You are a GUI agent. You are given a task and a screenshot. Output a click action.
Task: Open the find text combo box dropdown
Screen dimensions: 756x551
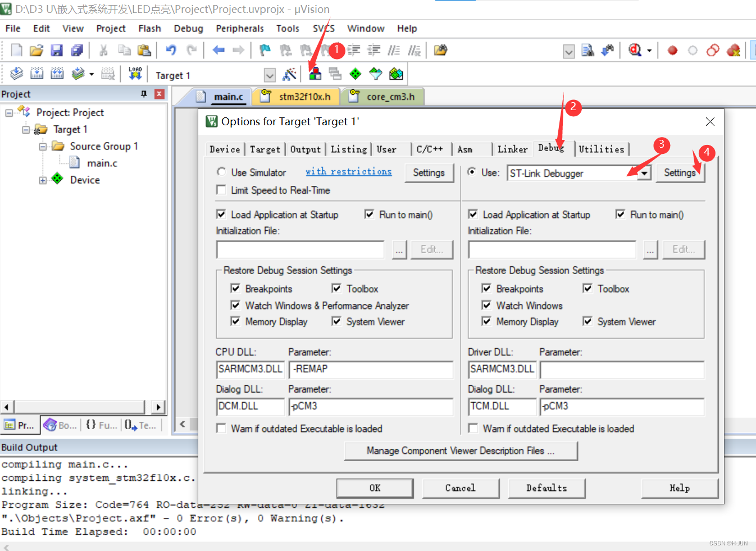[569, 51]
